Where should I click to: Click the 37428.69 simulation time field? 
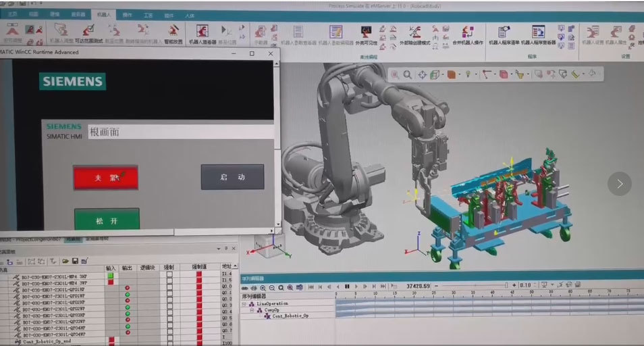click(x=418, y=286)
